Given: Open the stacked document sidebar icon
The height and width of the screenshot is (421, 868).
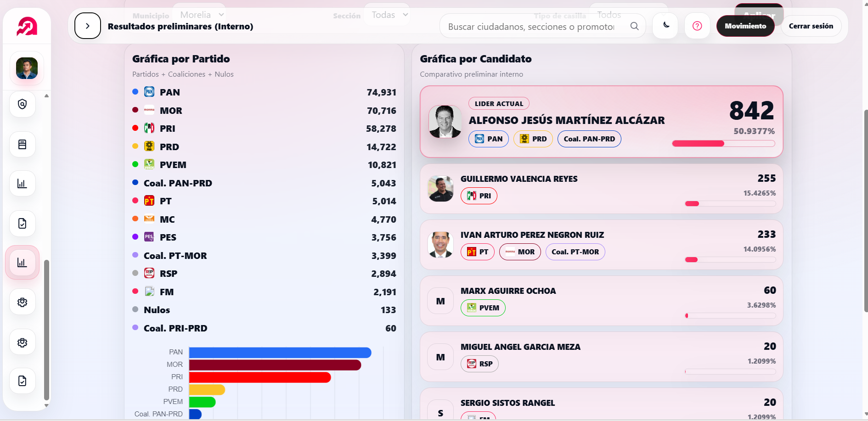Looking at the screenshot, I should [x=23, y=145].
